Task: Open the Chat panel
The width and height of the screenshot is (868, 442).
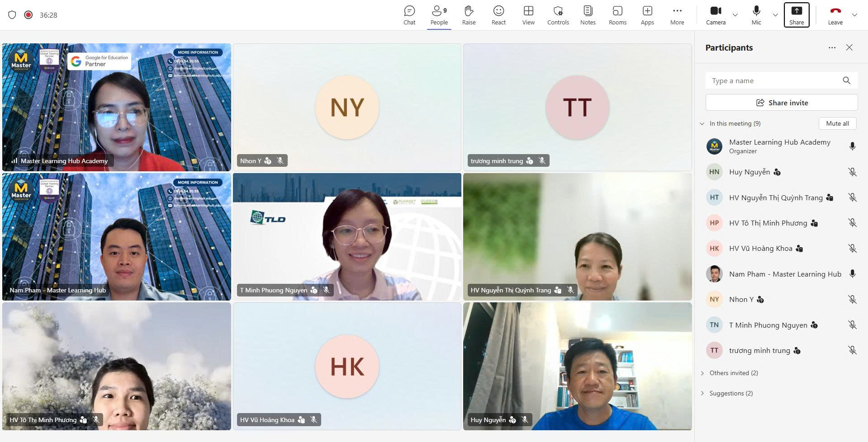Action: pos(409,15)
